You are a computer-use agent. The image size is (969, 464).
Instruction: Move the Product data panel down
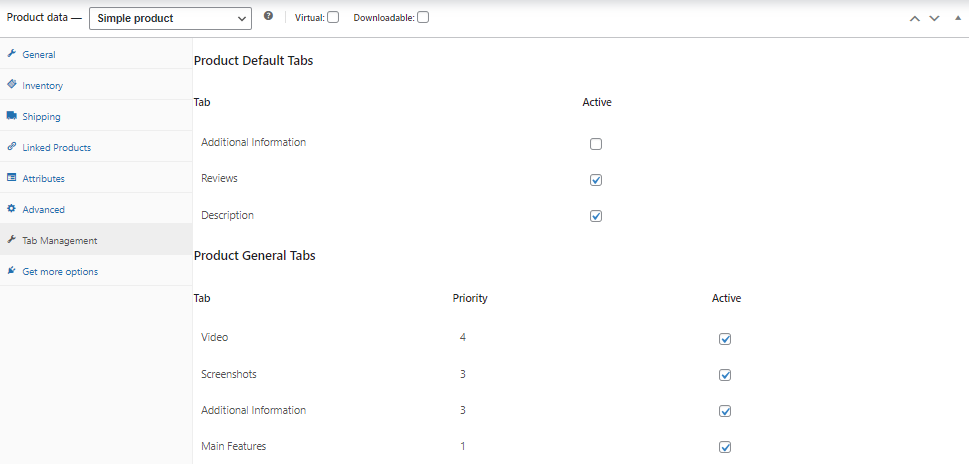click(934, 18)
